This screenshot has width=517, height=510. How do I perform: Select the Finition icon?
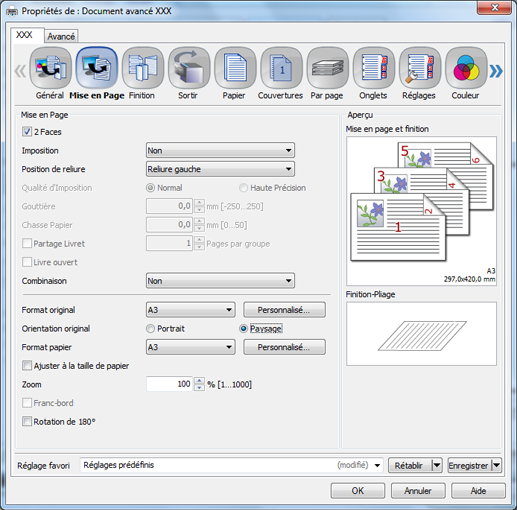pyautogui.click(x=143, y=68)
